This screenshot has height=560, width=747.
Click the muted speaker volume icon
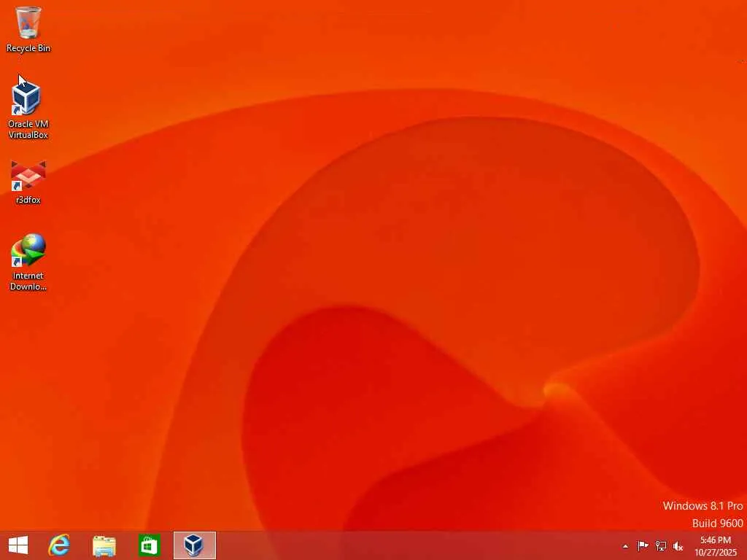point(678,546)
